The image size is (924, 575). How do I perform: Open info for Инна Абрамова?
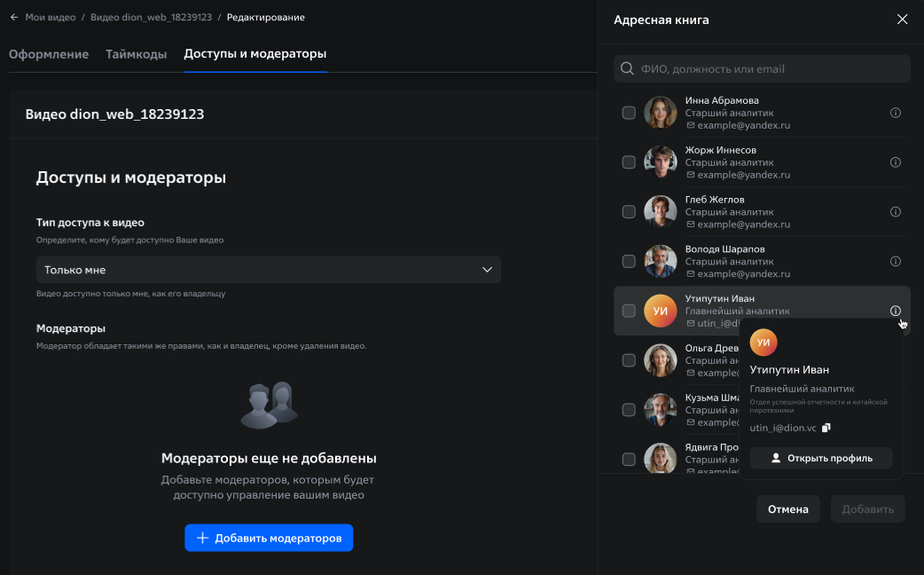point(895,113)
